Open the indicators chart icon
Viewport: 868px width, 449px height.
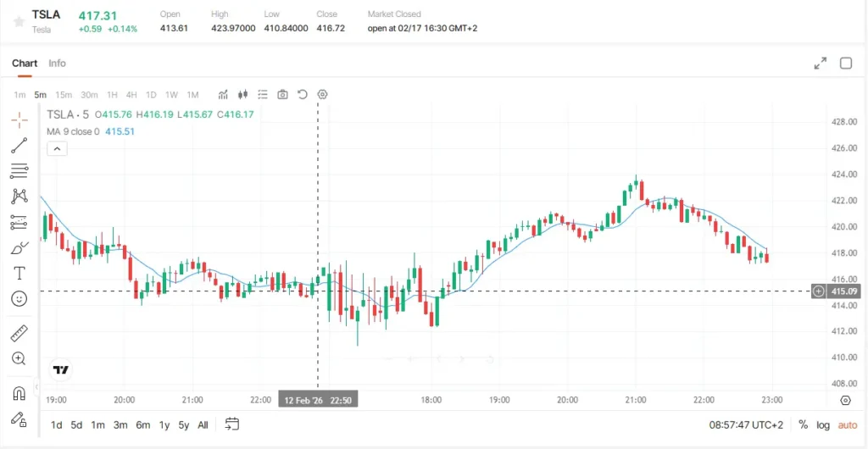(x=223, y=95)
